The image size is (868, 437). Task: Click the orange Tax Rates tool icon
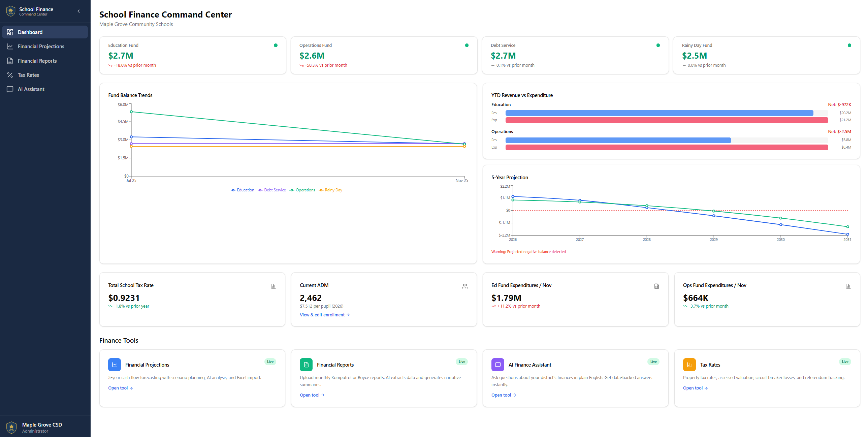tap(689, 365)
